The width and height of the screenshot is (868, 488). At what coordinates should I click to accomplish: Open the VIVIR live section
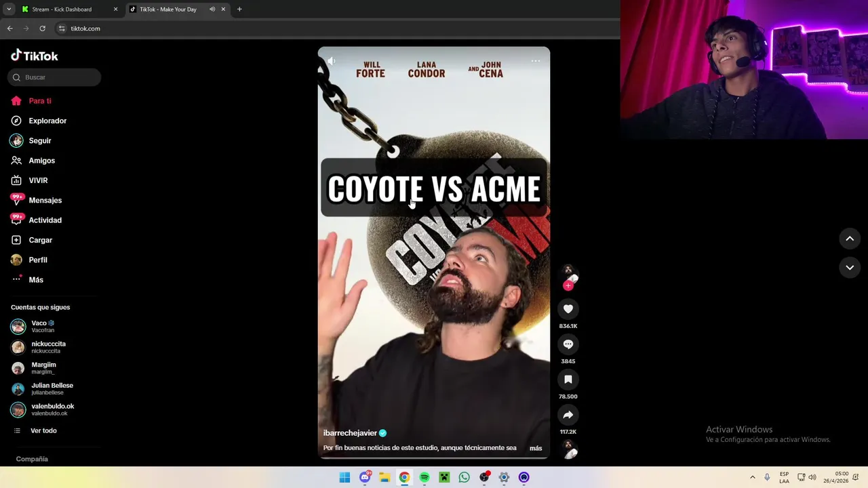(x=30, y=180)
